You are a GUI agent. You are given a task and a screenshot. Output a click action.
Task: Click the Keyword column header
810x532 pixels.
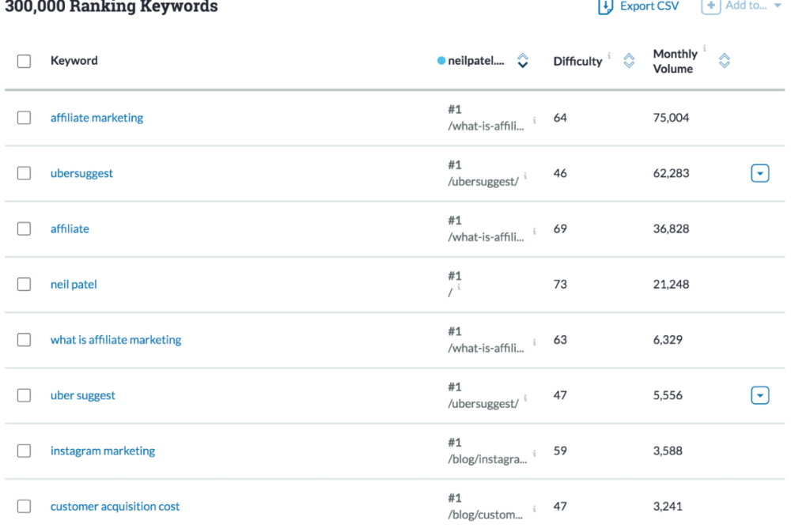tap(74, 61)
